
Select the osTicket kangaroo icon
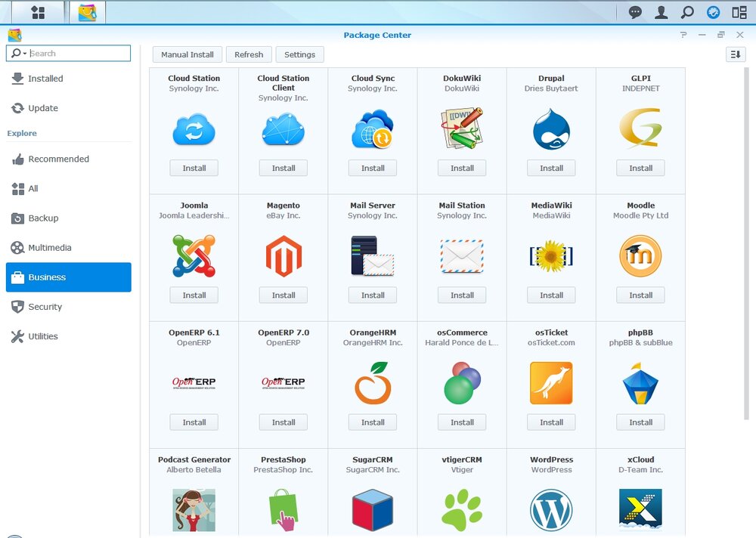pos(551,383)
